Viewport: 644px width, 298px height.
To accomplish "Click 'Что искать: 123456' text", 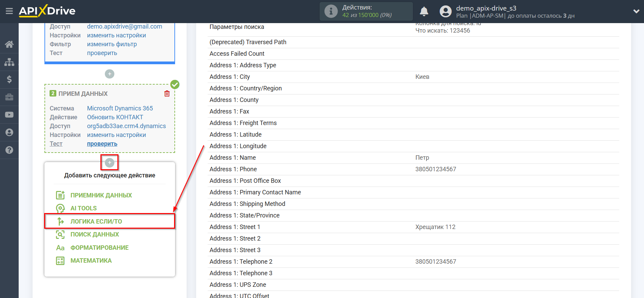I will click(x=443, y=31).
